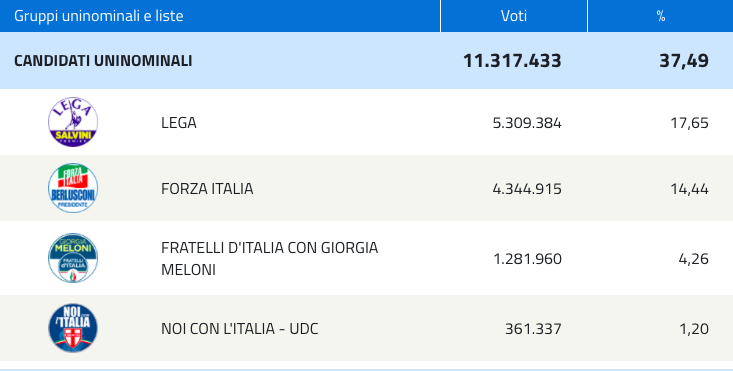This screenshot has width=733, height=371.
Task: Click the Gruppi uninominali e liste header
Action: click(99, 16)
